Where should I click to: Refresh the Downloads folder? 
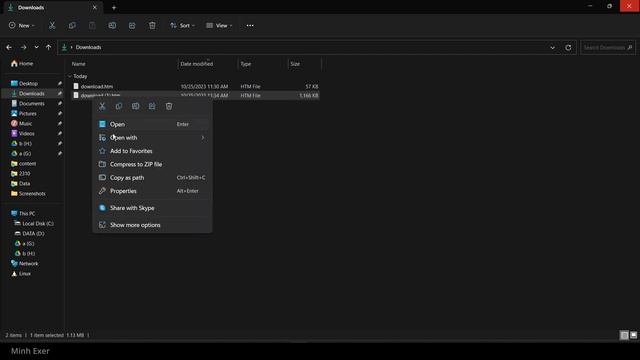point(568,47)
